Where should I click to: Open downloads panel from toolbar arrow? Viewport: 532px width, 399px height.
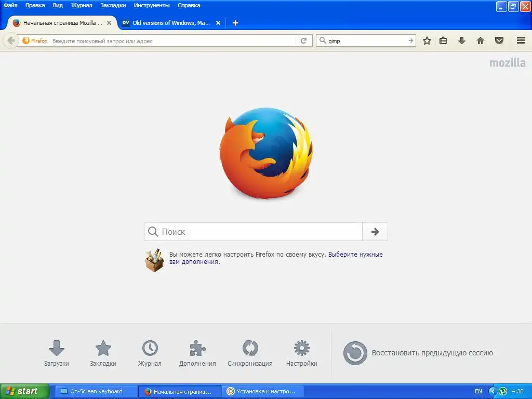(462, 41)
